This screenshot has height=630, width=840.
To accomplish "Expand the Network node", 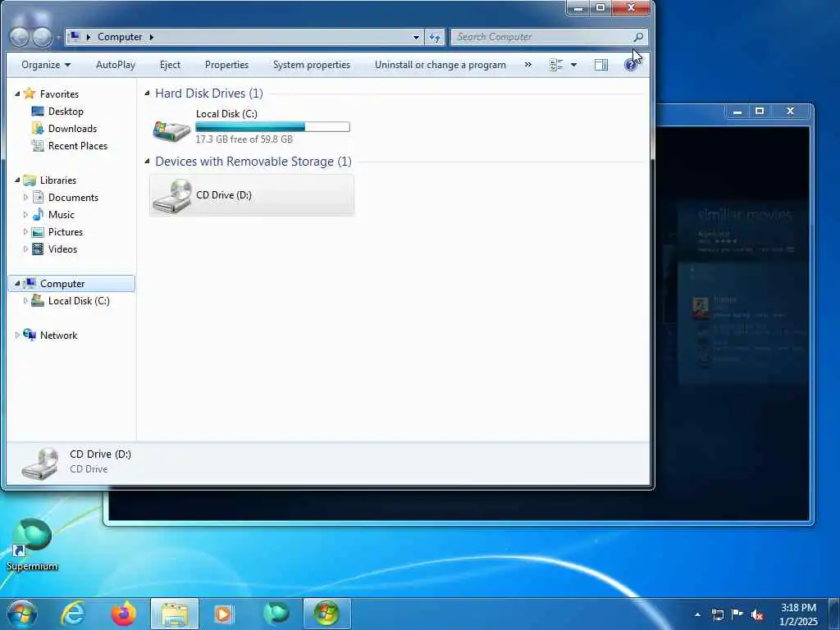I will (17, 335).
